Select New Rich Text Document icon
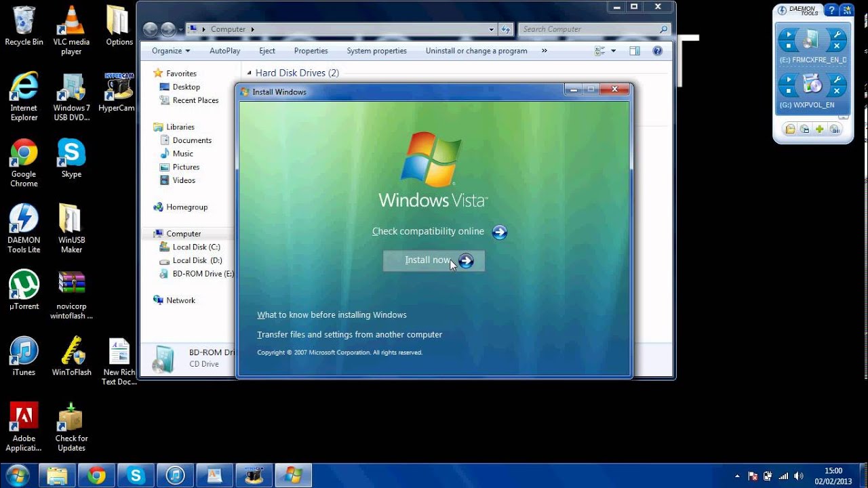868x488 pixels. click(x=119, y=361)
